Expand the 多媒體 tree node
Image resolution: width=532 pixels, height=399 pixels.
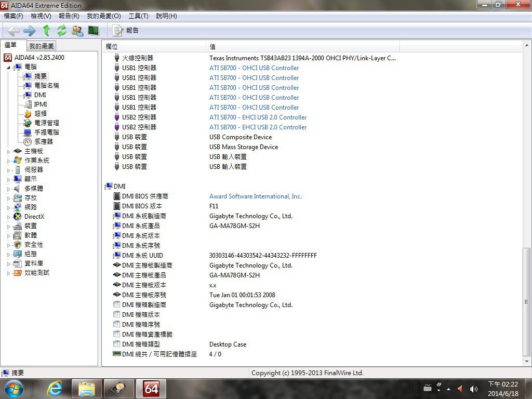click(x=8, y=189)
